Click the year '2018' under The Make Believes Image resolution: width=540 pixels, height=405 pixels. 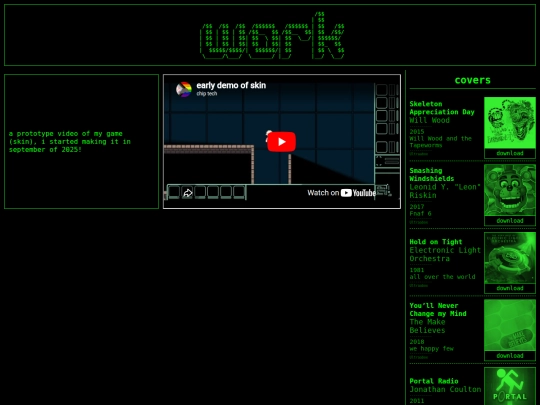pyautogui.click(x=417, y=342)
